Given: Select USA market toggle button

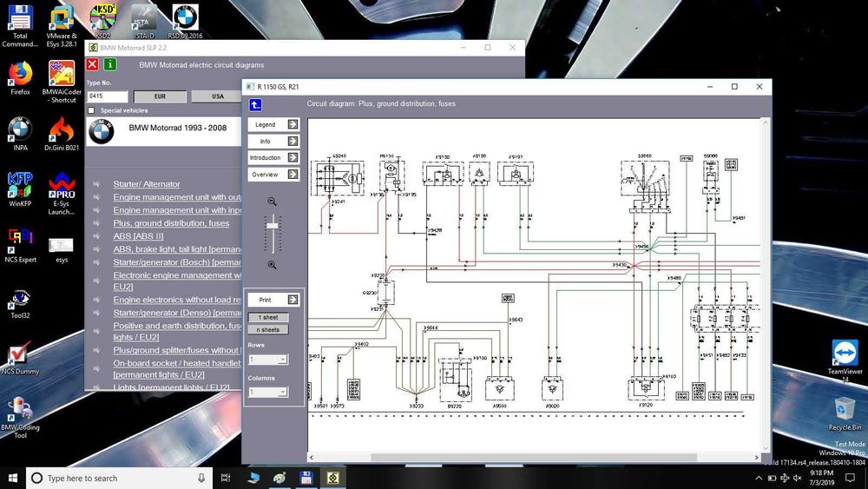Looking at the screenshot, I should coord(218,96).
